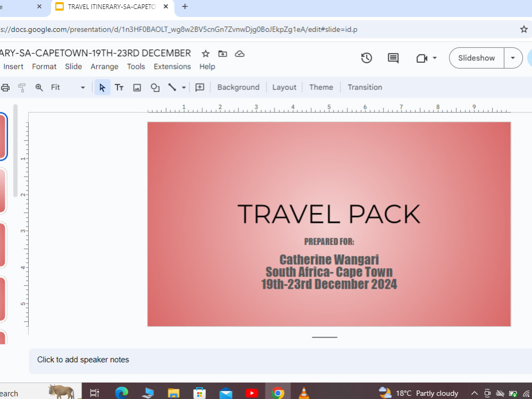Show hidden system tray icons
The width and height of the screenshot is (532, 399).
tap(475, 393)
